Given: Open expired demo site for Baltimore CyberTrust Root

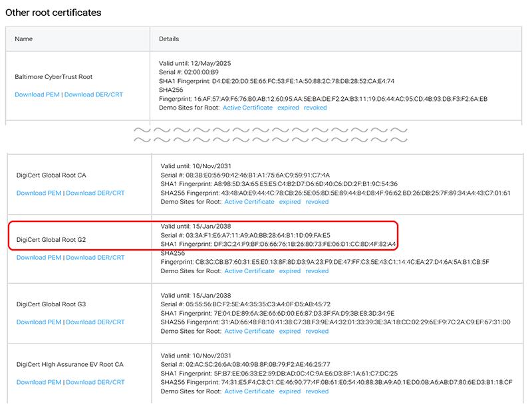Looking at the screenshot, I should pos(288,108).
